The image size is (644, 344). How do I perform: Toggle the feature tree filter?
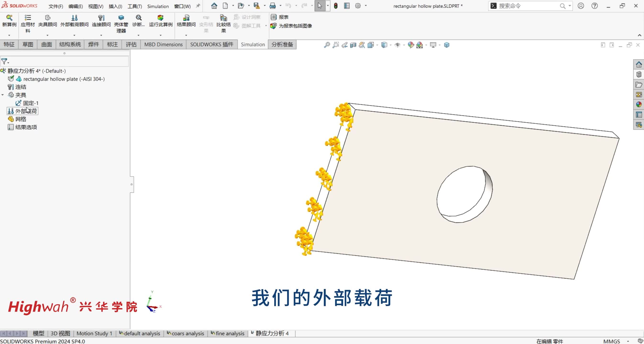pos(5,61)
